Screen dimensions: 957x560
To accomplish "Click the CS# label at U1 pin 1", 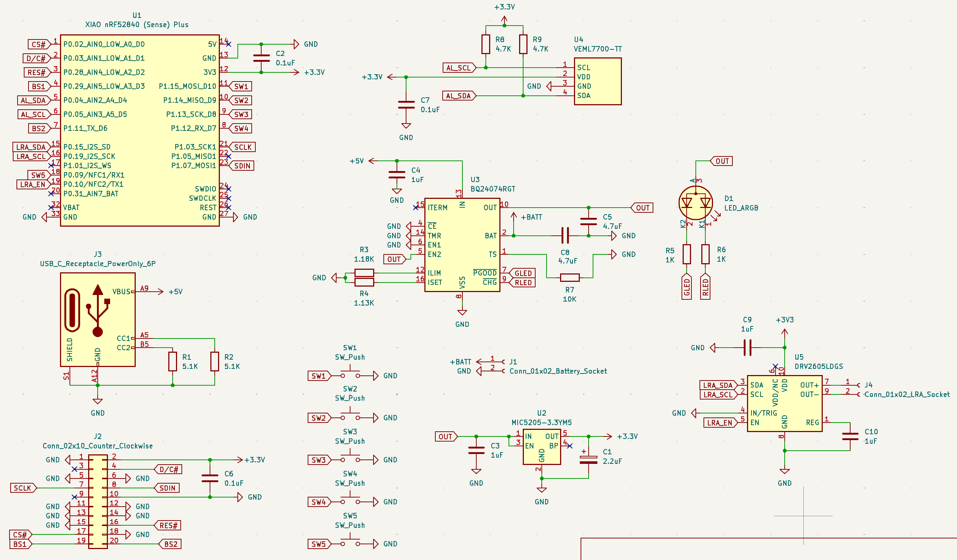I will point(39,44).
